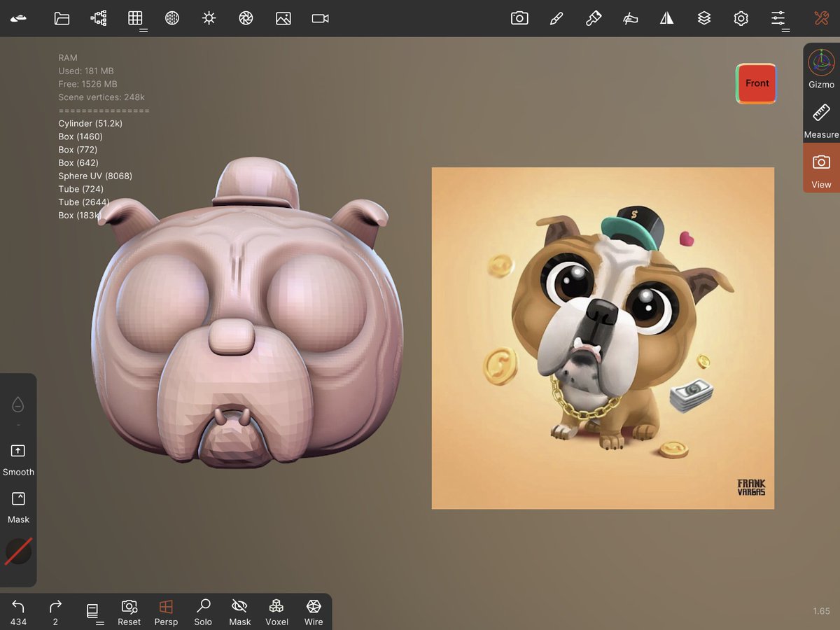The height and width of the screenshot is (630, 840).
Task: Open the Topology grid menu
Action: (136, 19)
